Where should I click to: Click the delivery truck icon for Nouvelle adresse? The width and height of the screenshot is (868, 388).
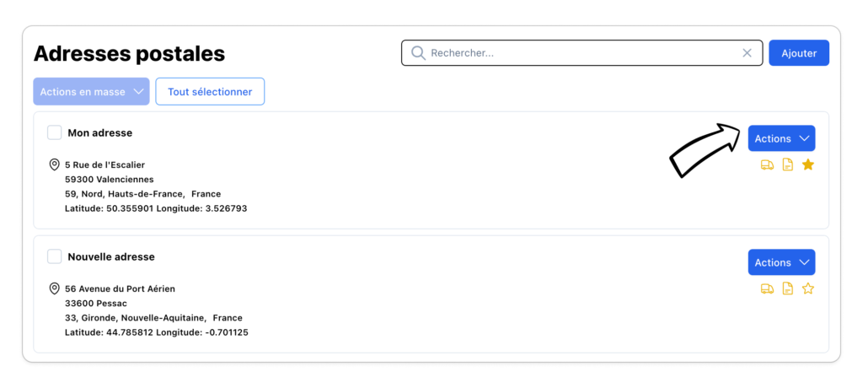click(x=767, y=289)
